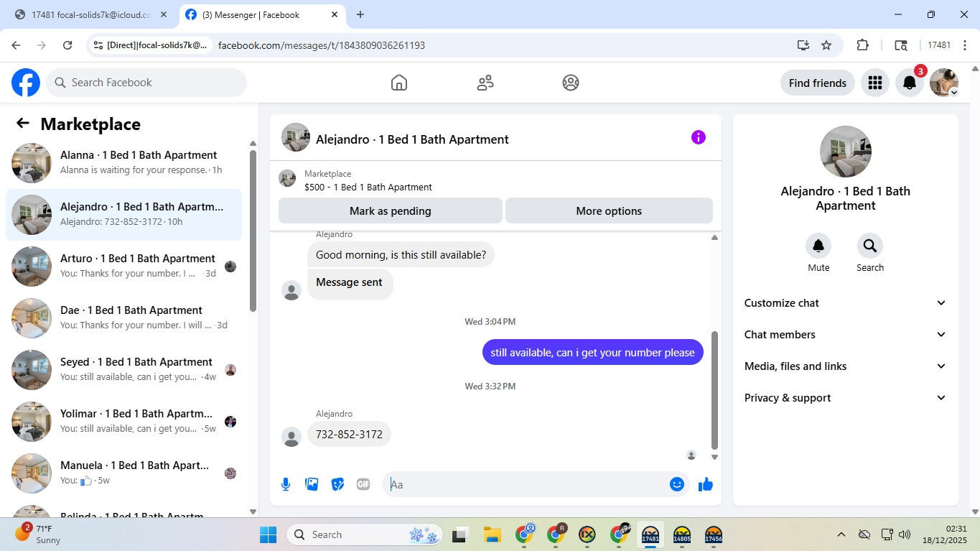Expand the Customize chat section
Screen dimensions: 980x551
pyautogui.click(x=846, y=303)
